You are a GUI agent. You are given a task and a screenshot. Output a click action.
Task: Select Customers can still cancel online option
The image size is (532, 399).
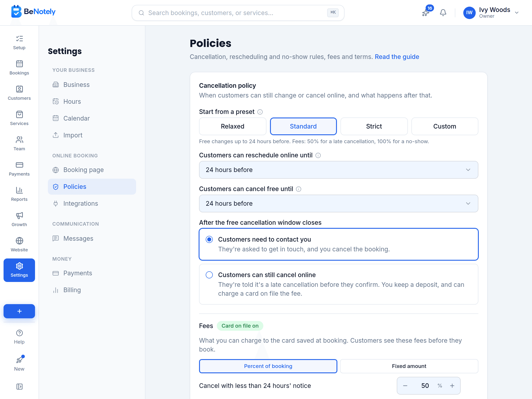point(339,284)
